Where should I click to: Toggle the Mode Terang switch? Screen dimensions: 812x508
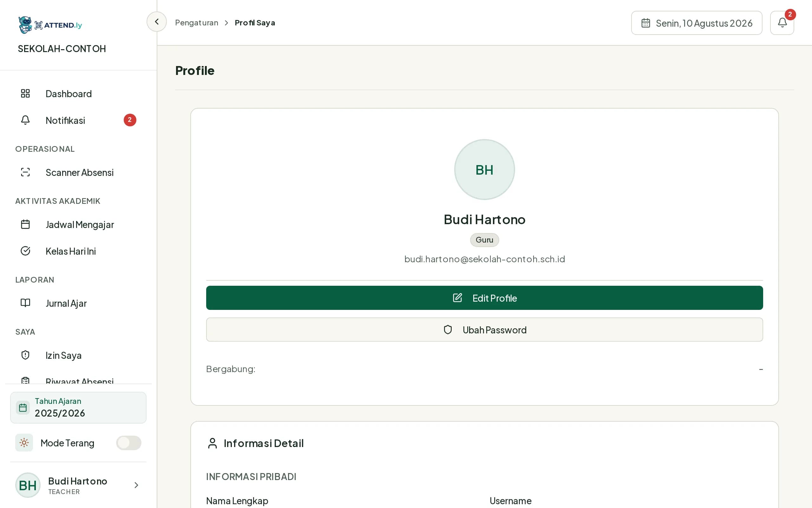click(129, 443)
